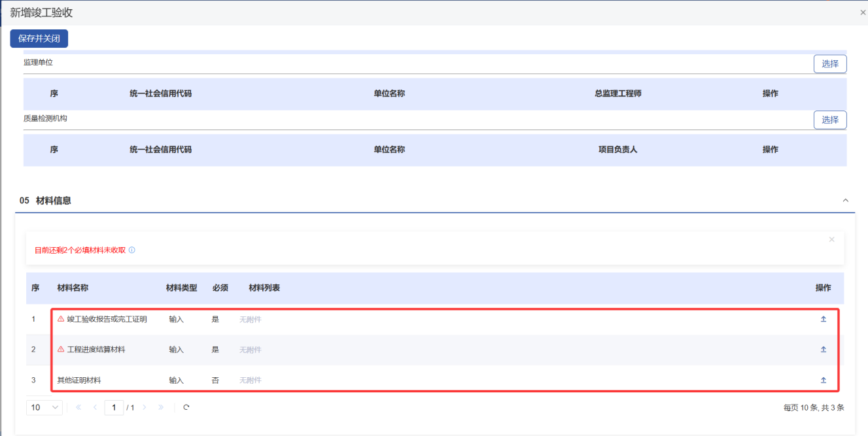Upload attachment for 其他证明材料

(x=823, y=380)
